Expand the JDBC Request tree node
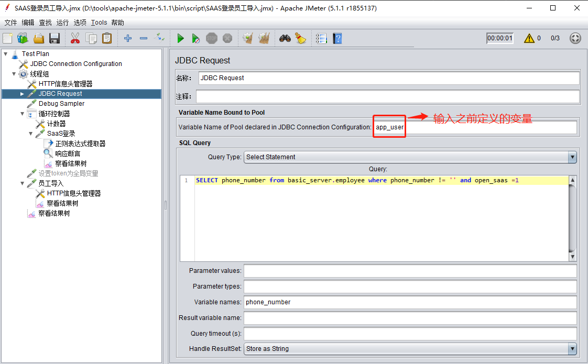The width and height of the screenshot is (588, 364). [x=22, y=94]
